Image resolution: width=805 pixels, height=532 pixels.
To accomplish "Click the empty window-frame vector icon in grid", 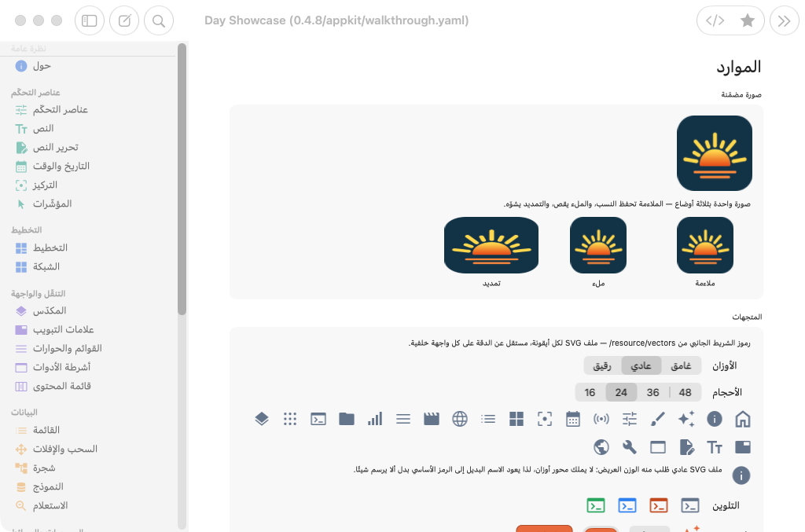I will pyautogui.click(x=658, y=447).
